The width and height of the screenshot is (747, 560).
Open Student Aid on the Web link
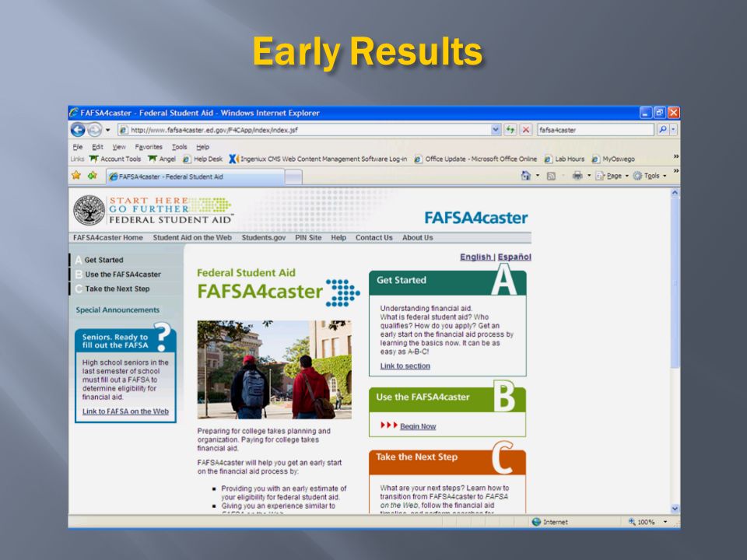(x=192, y=238)
